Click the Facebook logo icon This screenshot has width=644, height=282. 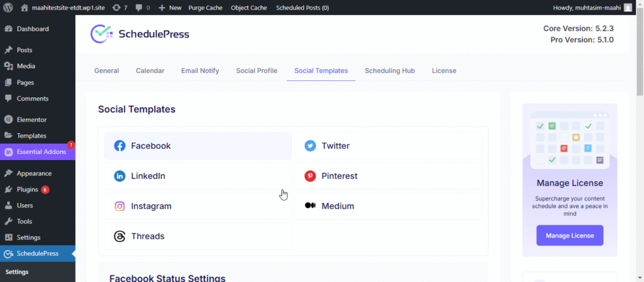point(119,146)
